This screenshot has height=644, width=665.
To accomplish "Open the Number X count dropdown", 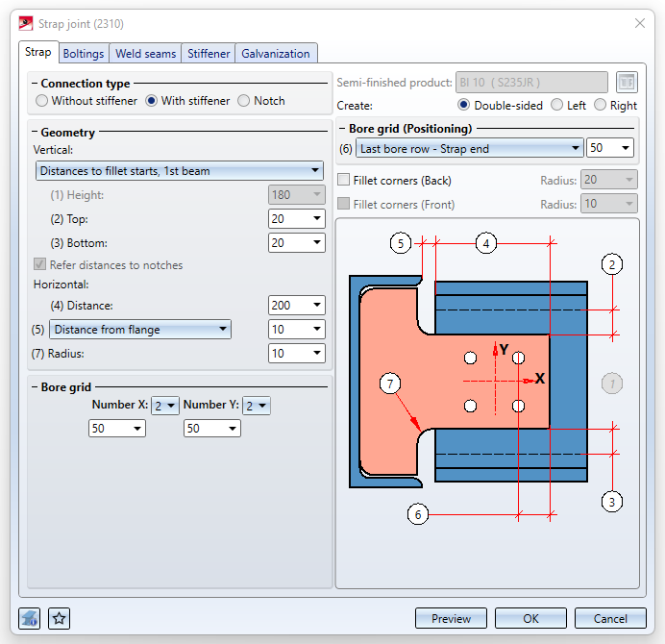I will [x=165, y=406].
